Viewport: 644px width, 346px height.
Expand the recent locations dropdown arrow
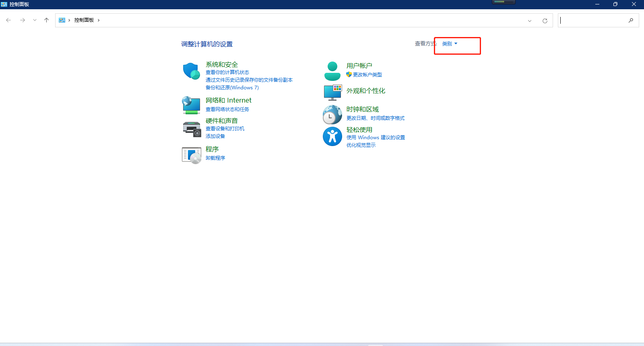[35, 20]
